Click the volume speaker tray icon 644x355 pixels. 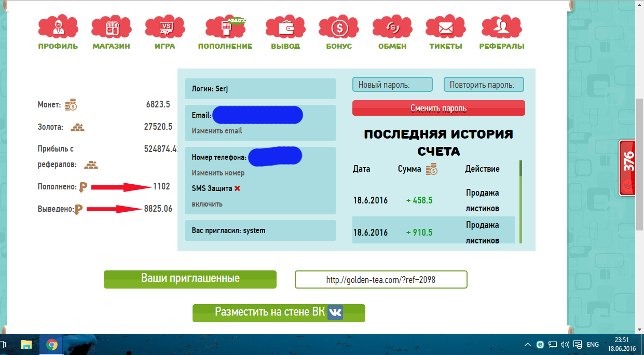tap(566, 345)
